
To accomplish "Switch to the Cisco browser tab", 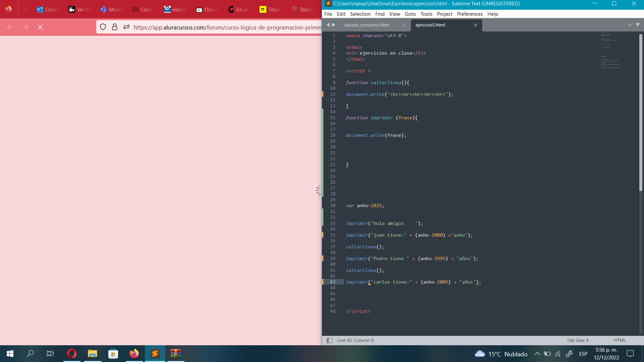I will click(x=143, y=9).
